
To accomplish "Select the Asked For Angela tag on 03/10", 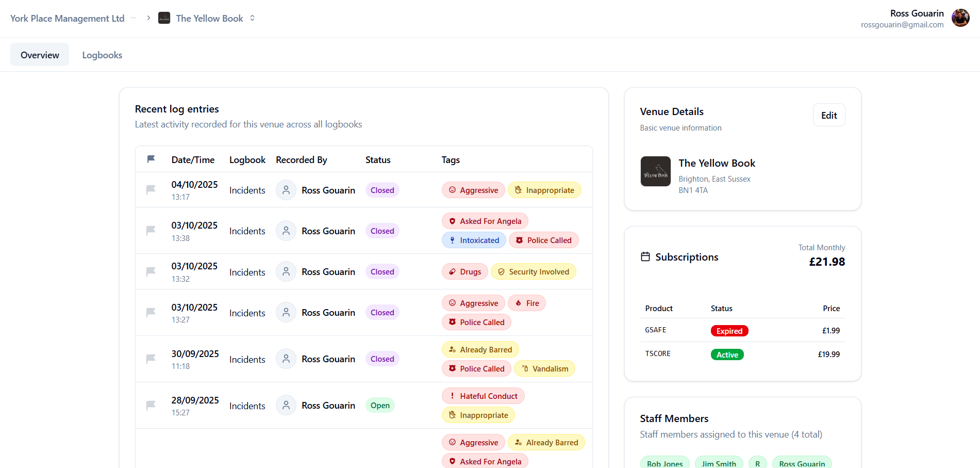I will 485,220.
